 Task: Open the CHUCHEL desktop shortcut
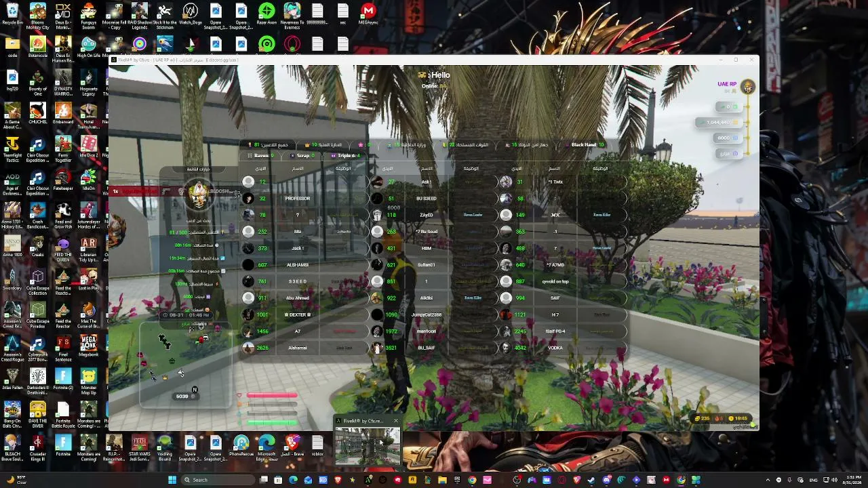pos(38,113)
